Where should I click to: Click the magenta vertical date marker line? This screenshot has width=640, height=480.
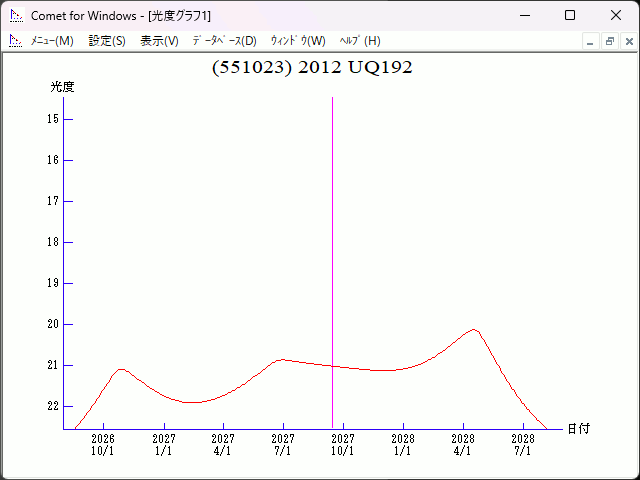coord(332,261)
